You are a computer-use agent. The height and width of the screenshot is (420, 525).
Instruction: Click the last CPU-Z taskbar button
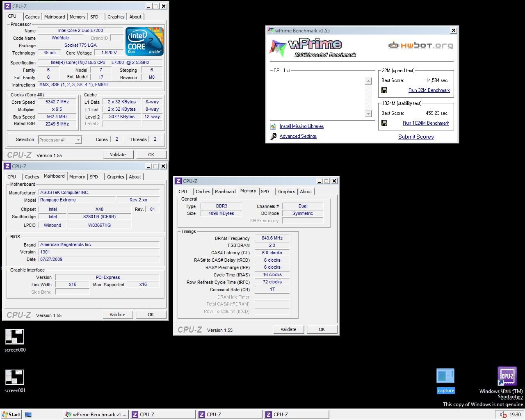click(296, 415)
